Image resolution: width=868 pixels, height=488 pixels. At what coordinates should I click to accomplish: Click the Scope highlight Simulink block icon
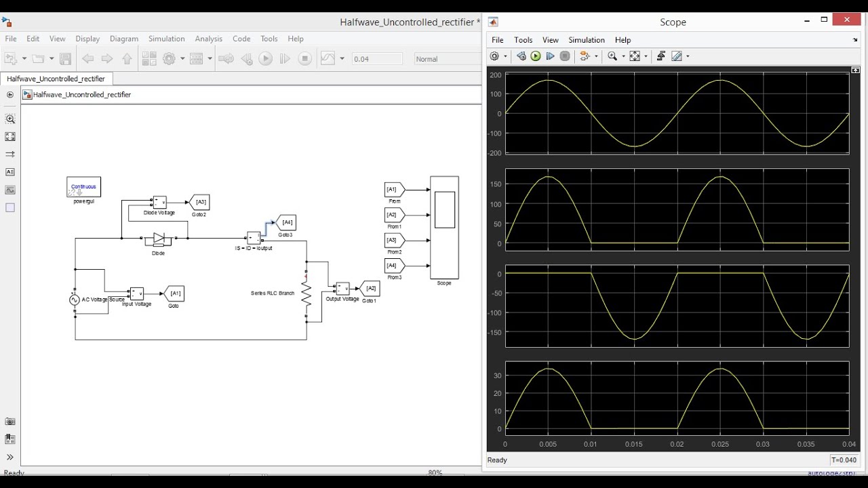coord(585,56)
